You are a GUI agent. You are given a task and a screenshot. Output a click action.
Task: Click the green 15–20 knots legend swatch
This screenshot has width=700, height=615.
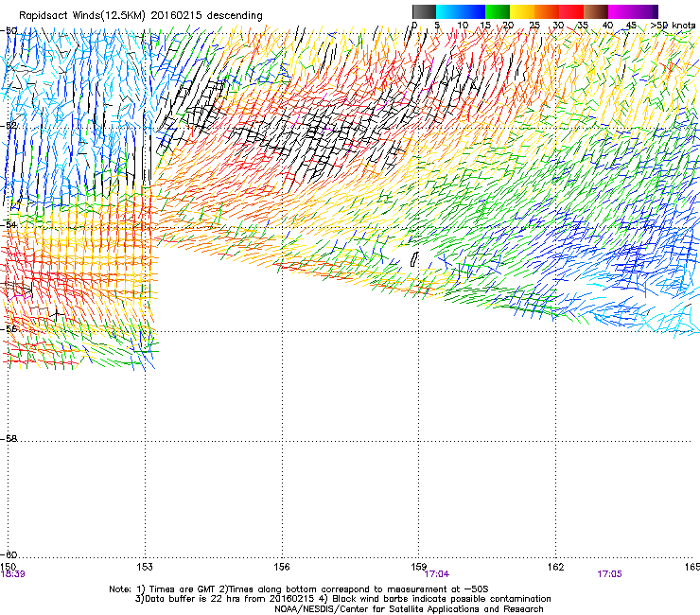(498, 11)
